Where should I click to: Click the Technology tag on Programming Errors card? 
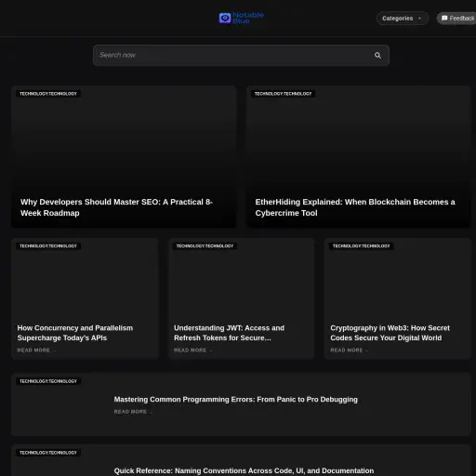tap(48, 381)
